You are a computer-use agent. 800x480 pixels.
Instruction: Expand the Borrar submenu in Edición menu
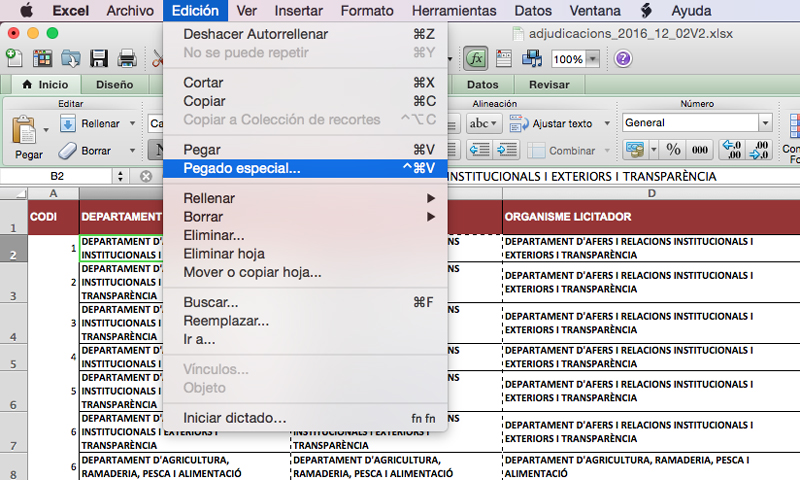[305, 217]
